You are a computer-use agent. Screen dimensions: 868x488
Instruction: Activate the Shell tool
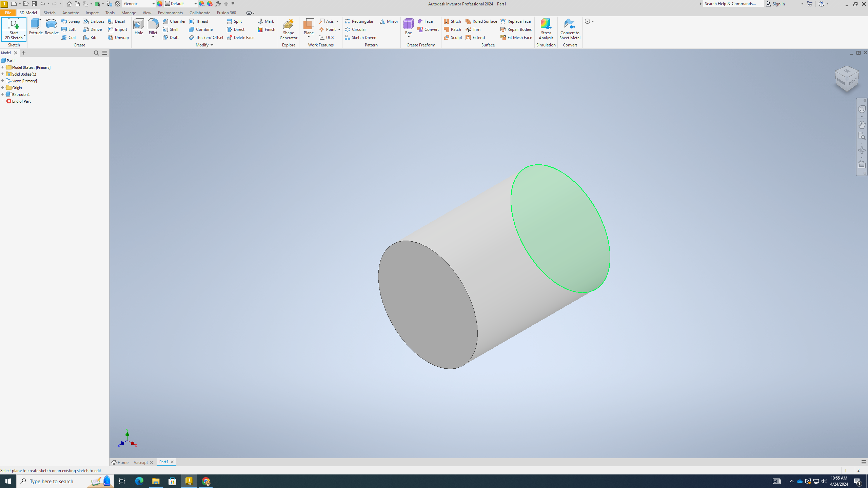pos(171,29)
